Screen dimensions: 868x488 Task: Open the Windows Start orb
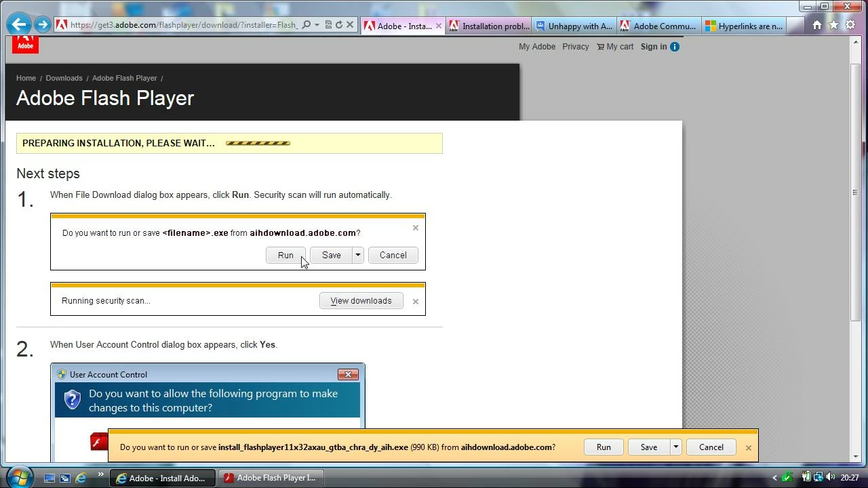(18, 477)
